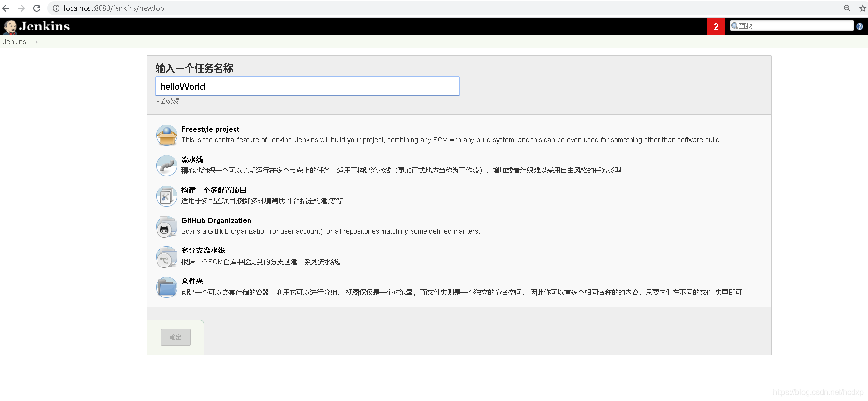Click the 流水线 description text

pyautogui.click(x=403, y=171)
